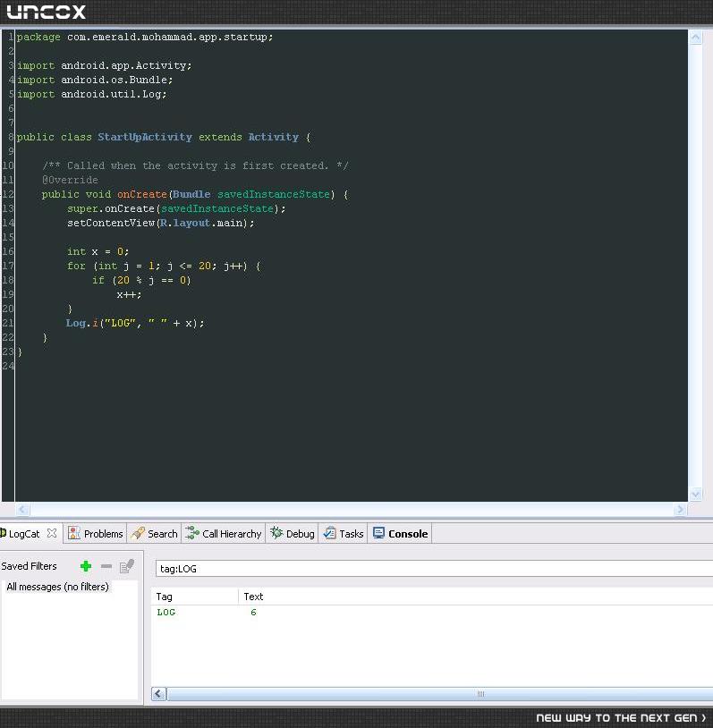
Task: Click the 'if (20 % j == 0)' line
Action: (x=141, y=280)
